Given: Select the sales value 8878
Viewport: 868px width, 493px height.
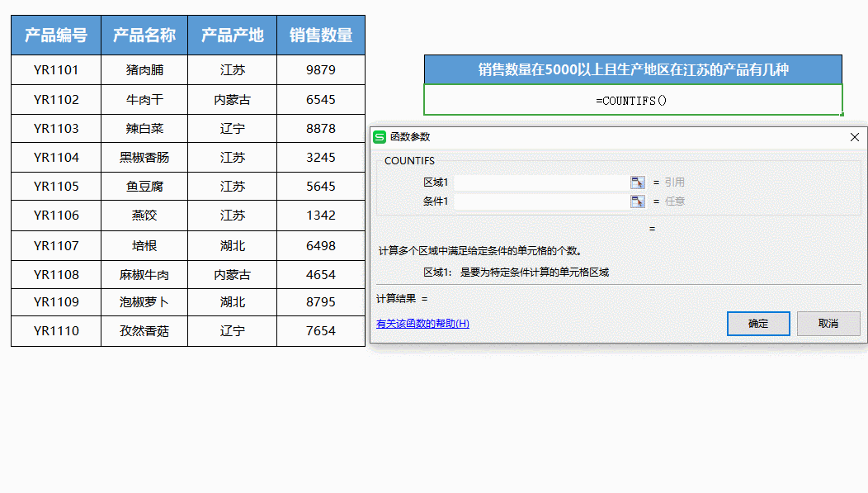Looking at the screenshot, I should click(321, 129).
